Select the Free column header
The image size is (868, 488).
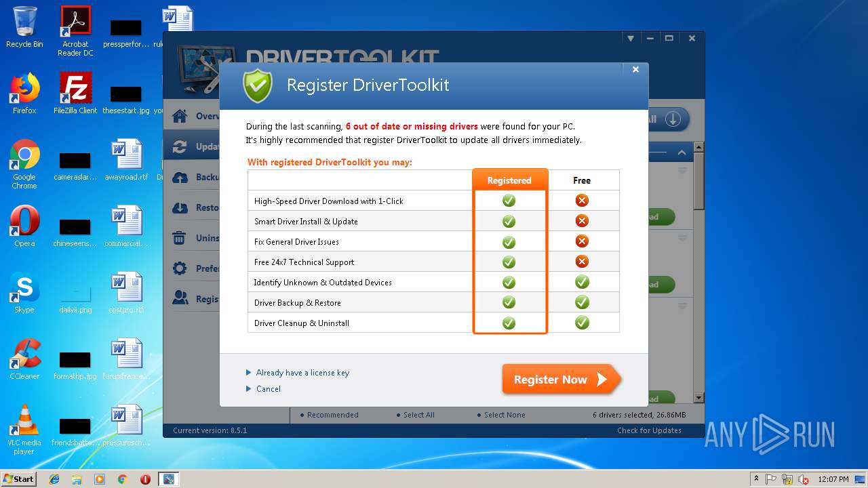[x=582, y=180]
